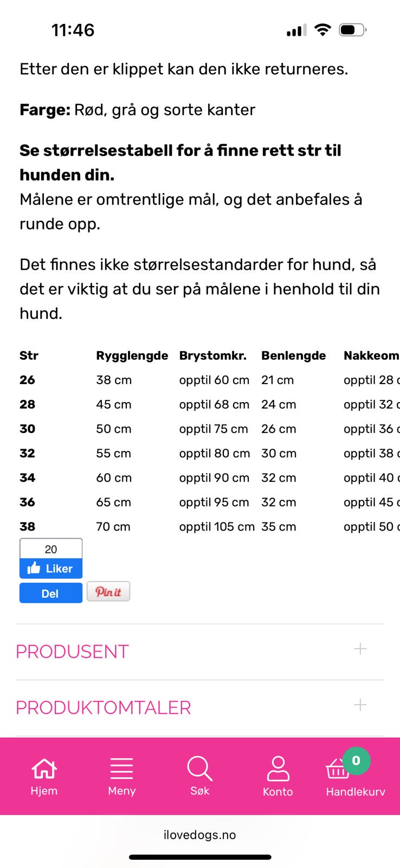Click the Wi-Fi status icon
Image resolution: width=400 pixels, height=868 pixels.
click(x=322, y=30)
